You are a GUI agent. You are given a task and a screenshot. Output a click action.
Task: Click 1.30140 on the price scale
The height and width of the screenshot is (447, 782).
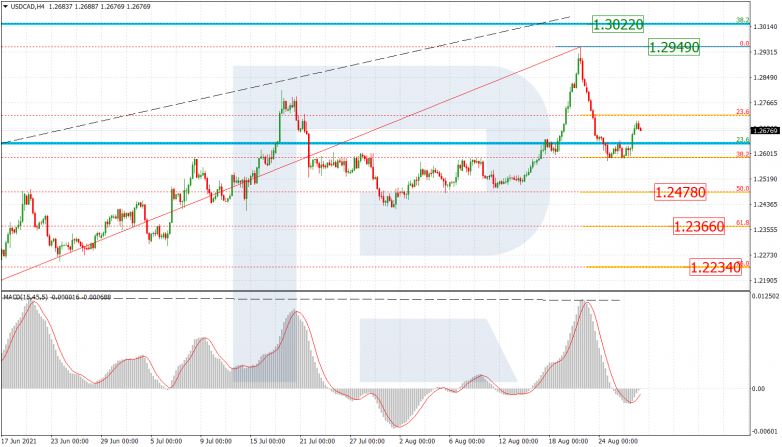(x=766, y=26)
